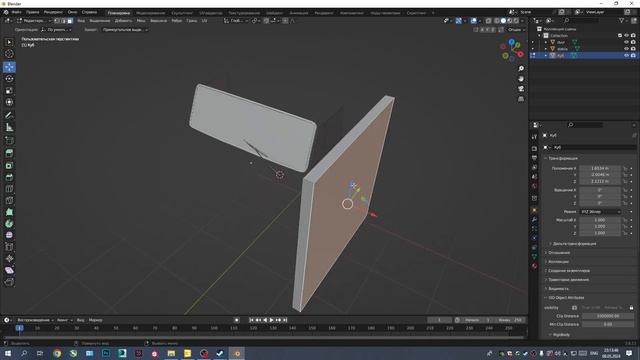Open the transform orientation Global dropdown

pos(236,20)
